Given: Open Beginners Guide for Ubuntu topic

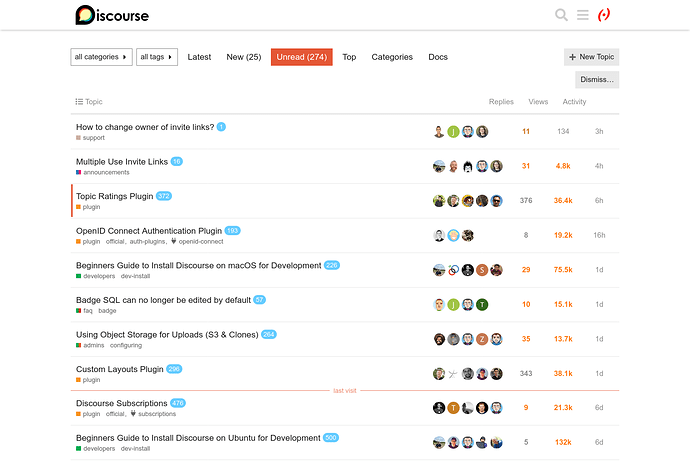Looking at the screenshot, I should click(x=198, y=438).
